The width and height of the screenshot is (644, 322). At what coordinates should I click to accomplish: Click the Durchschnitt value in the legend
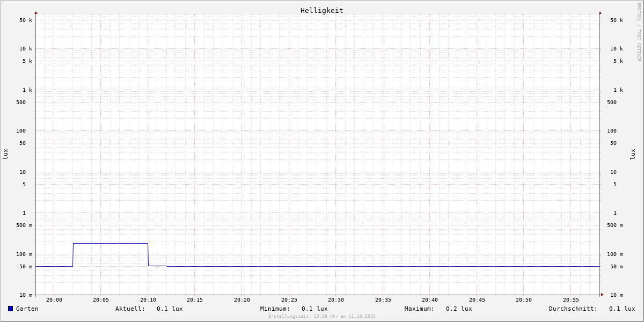[x=621, y=309]
